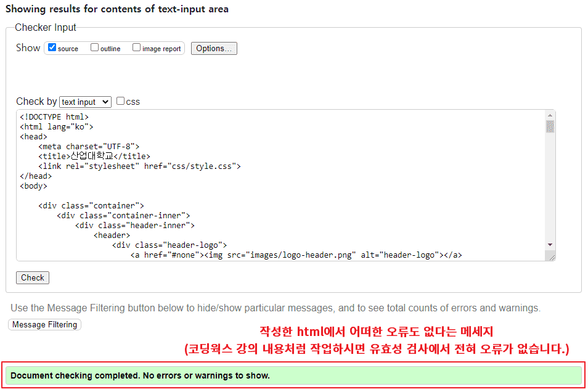Click the textarea scrollbar thumb
Screen dimensions: 588x389
click(x=550, y=126)
